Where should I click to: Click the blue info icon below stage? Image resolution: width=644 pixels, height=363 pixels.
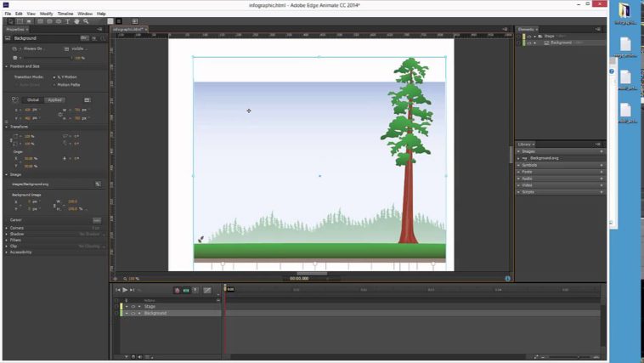[508, 278]
